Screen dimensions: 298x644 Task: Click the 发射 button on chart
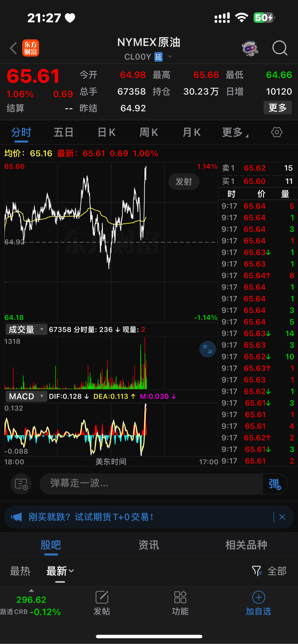[x=184, y=182]
